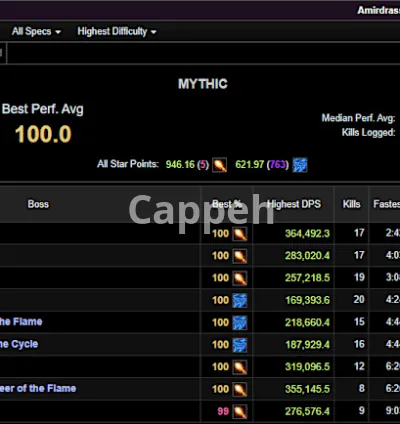Click the 169,393.6 DPS value

(x=307, y=300)
